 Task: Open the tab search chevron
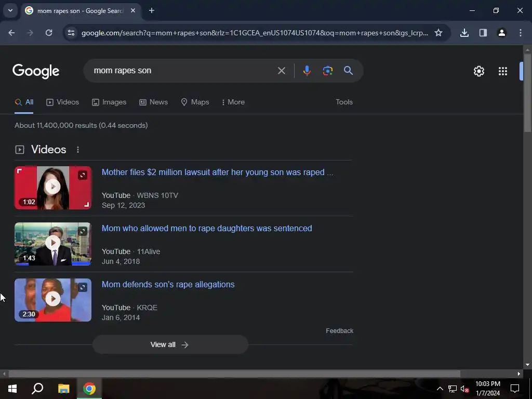10,10
